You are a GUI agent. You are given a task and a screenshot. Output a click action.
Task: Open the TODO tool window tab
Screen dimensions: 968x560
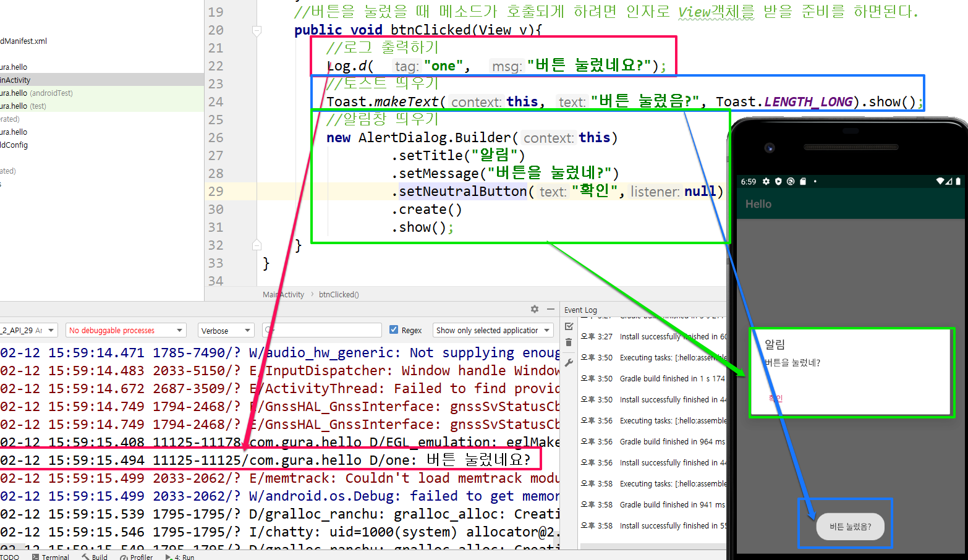pyautogui.click(x=10, y=557)
